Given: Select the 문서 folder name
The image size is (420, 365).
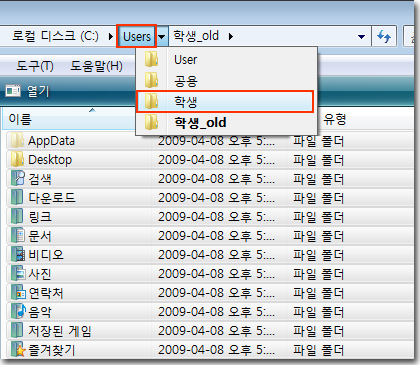Looking at the screenshot, I should [40, 236].
